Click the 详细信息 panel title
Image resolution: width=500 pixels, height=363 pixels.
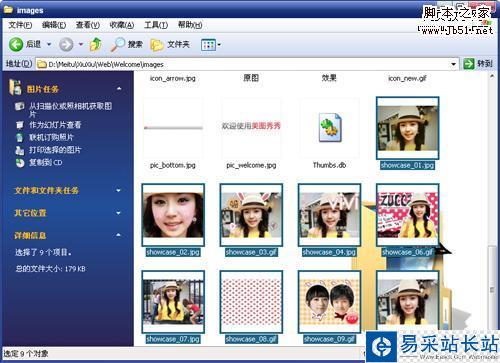(x=30, y=235)
